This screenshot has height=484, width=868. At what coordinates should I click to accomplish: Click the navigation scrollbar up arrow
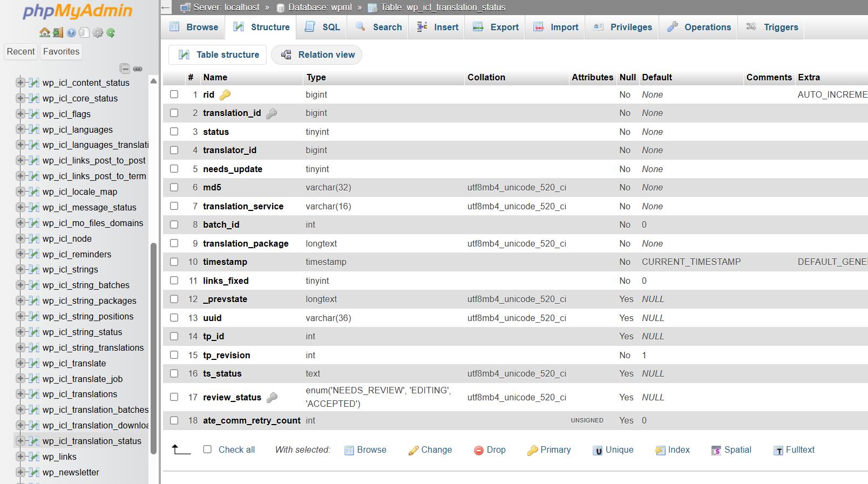pyautogui.click(x=153, y=81)
